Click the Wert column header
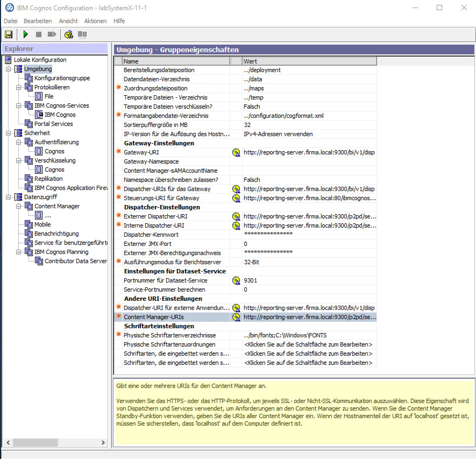The width and height of the screenshot is (476, 459). (x=309, y=61)
